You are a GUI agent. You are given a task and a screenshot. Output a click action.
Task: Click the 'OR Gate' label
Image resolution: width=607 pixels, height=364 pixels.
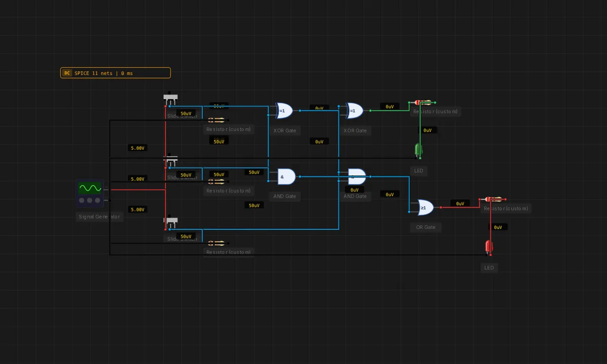426,227
